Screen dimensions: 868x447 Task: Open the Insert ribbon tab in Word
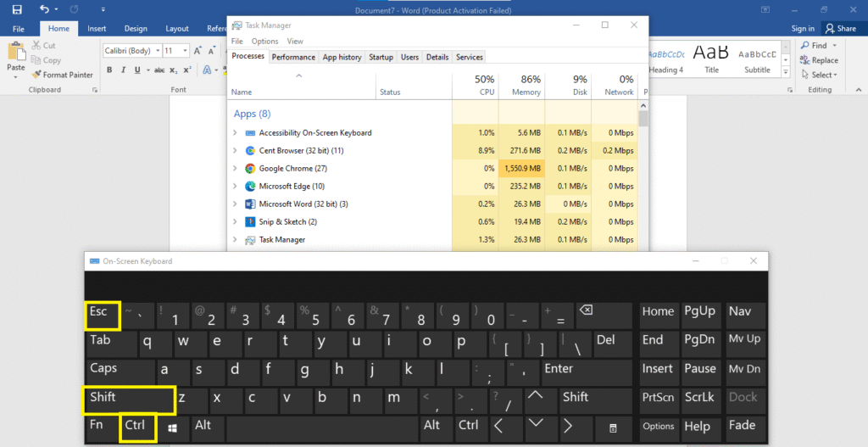[97, 28]
